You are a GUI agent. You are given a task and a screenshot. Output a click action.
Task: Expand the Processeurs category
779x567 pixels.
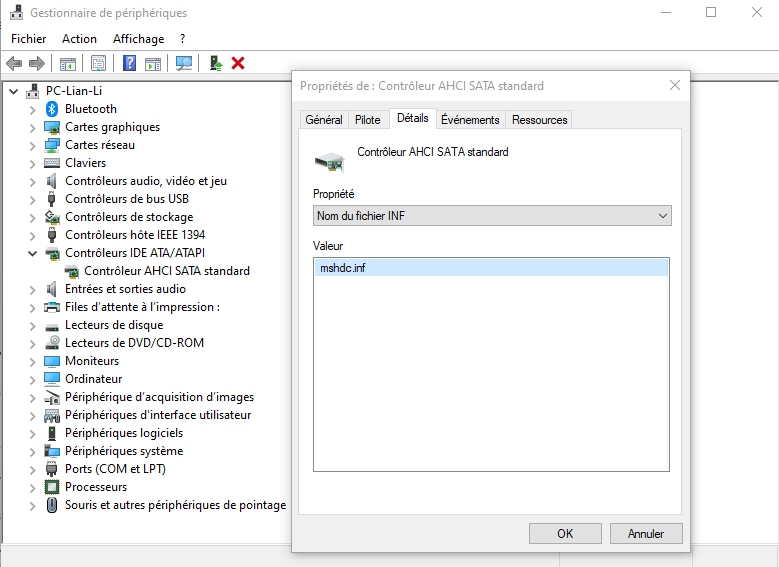pos(32,487)
